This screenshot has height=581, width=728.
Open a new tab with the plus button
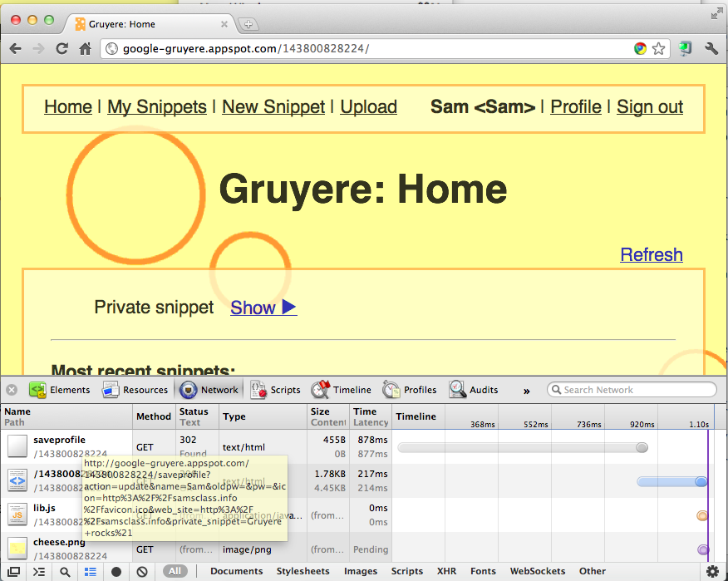tap(248, 24)
